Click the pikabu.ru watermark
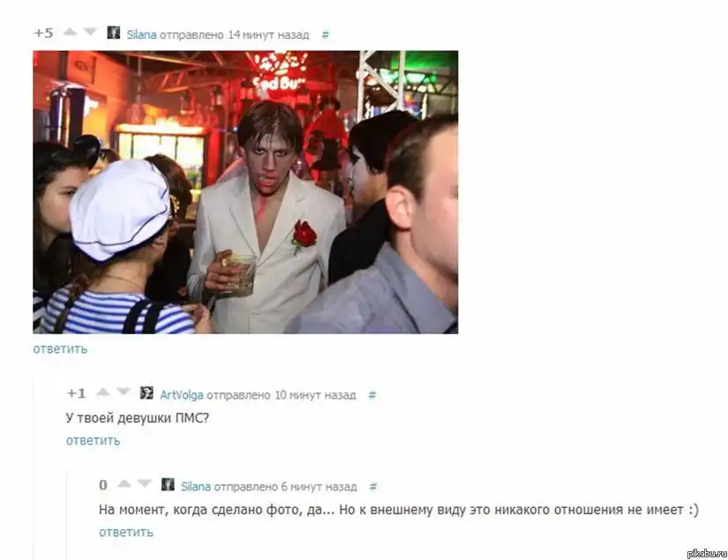Viewport: 728px width, 560px height. [706, 553]
